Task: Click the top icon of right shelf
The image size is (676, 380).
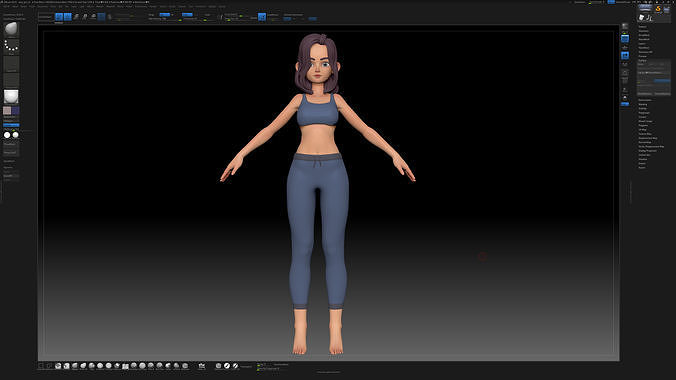Action: click(625, 27)
